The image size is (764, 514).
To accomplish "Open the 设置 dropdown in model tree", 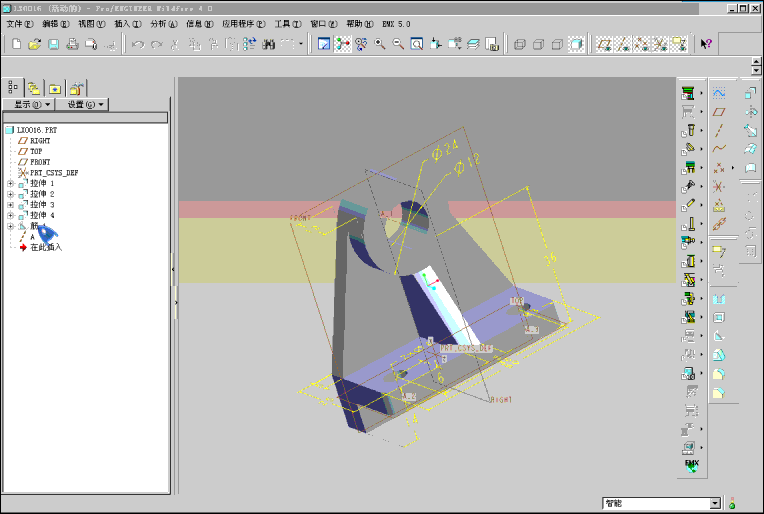I will pos(82,104).
